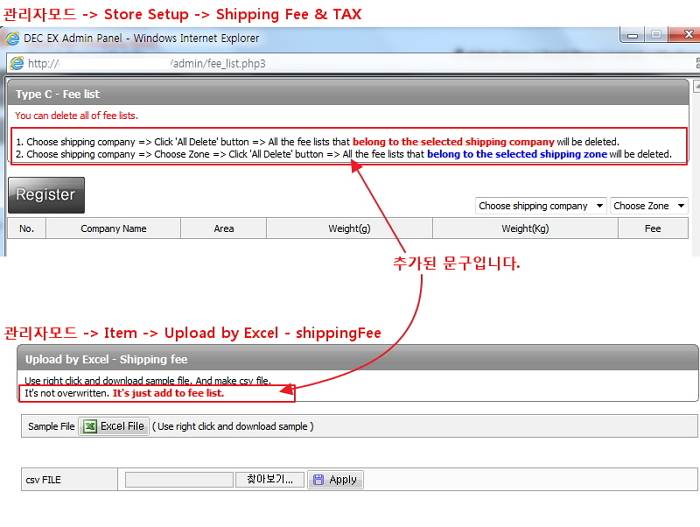Download the sample via Excel File button

click(x=114, y=426)
